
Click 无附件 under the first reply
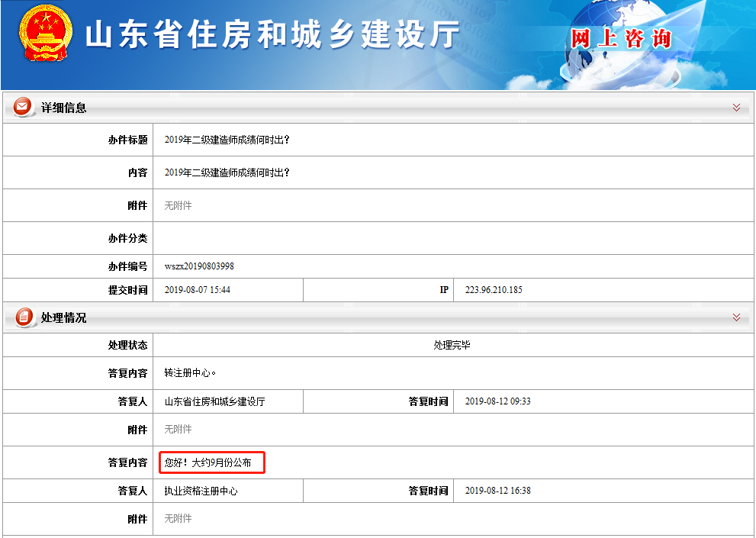[178, 430]
